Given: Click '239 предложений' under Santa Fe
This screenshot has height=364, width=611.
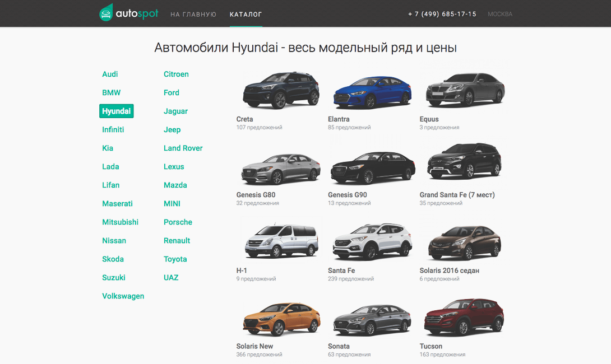Looking at the screenshot, I should [x=351, y=279].
